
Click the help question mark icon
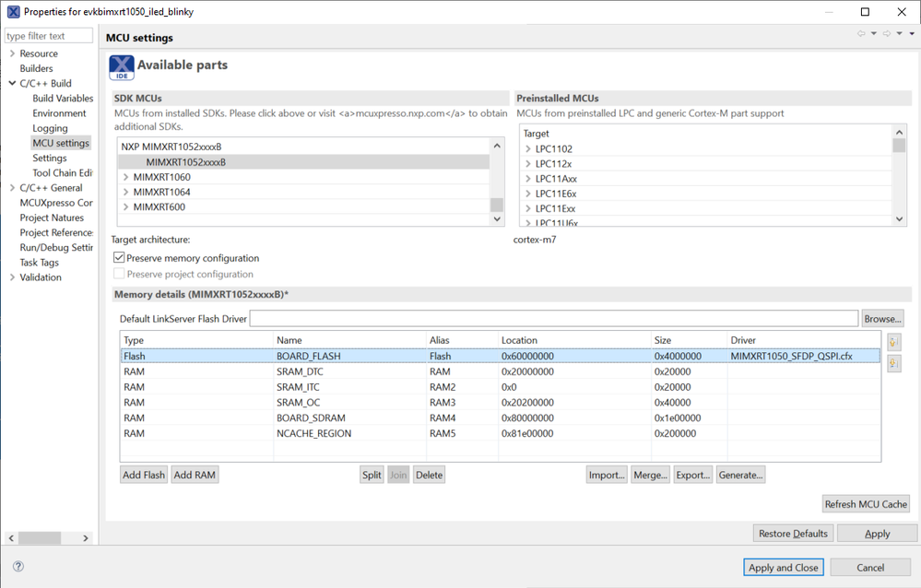point(18,566)
